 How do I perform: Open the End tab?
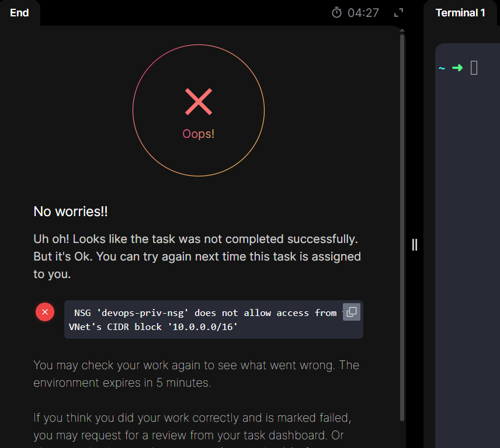pos(19,13)
